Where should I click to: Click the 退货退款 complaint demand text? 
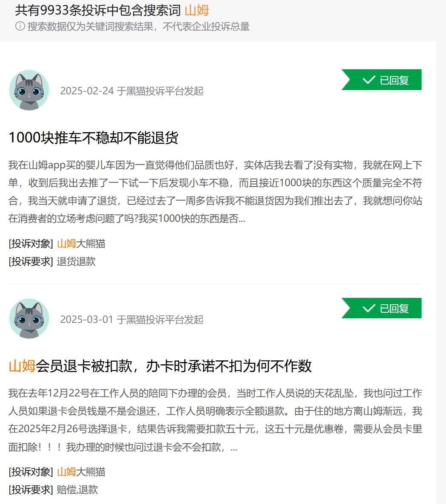click(x=76, y=261)
